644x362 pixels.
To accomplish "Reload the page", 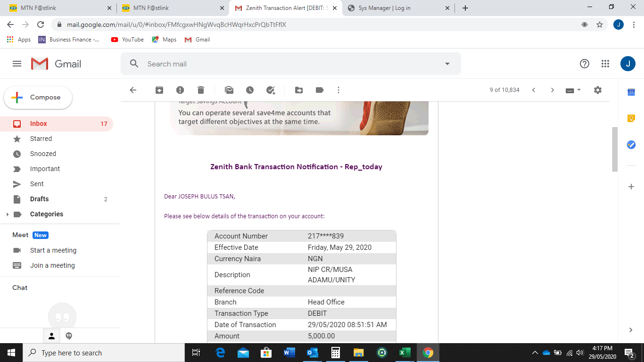I will point(41,25).
